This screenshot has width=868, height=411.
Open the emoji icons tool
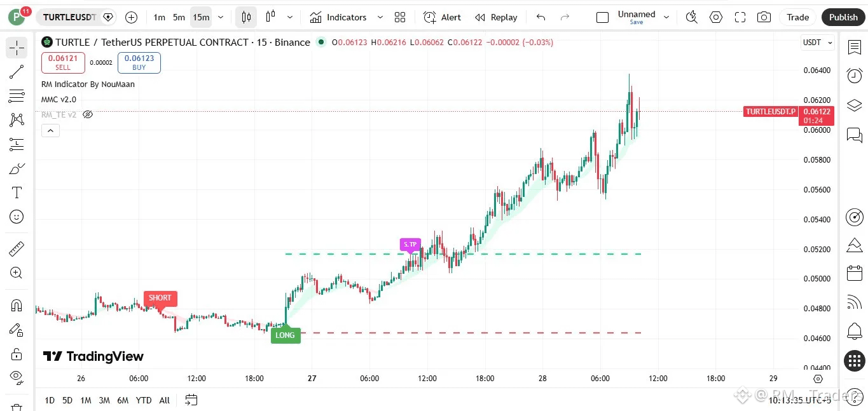17,217
